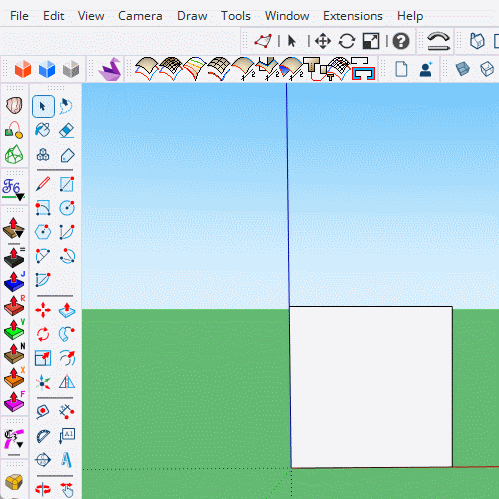Image resolution: width=499 pixels, height=499 pixels.
Task: Choose the Paint Bucket tool
Action: click(x=43, y=130)
